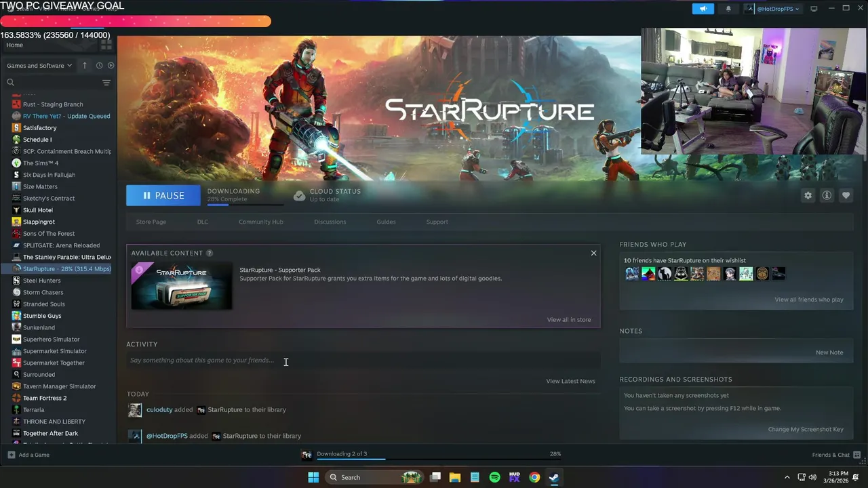Click the library search magnifier icon

pyautogui.click(x=10, y=83)
